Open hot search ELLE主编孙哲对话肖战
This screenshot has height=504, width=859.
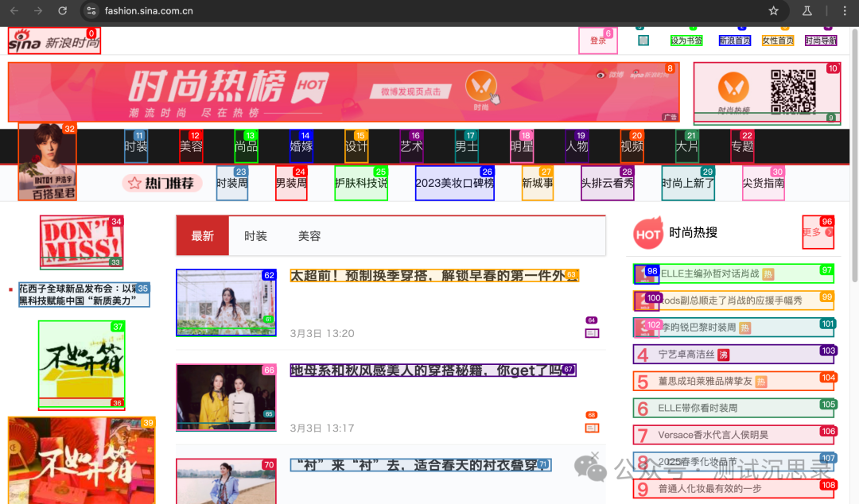click(733, 273)
